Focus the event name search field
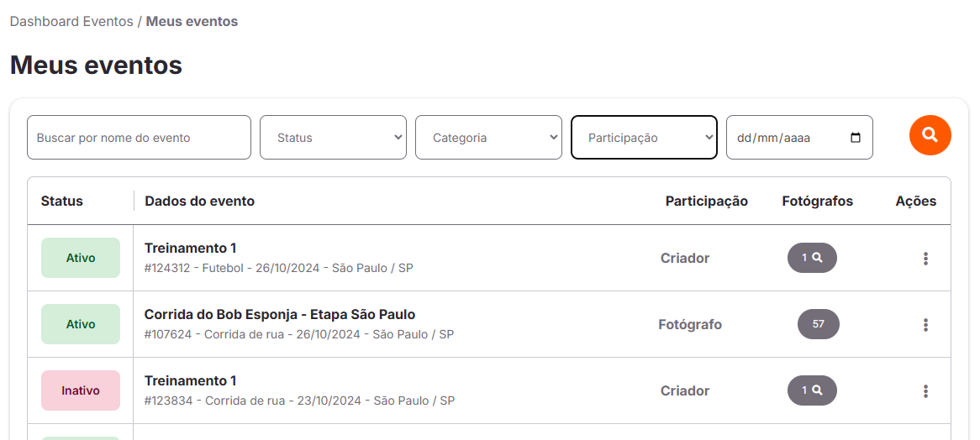The width and height of the screenshot is (980, 440). point(139,138)
